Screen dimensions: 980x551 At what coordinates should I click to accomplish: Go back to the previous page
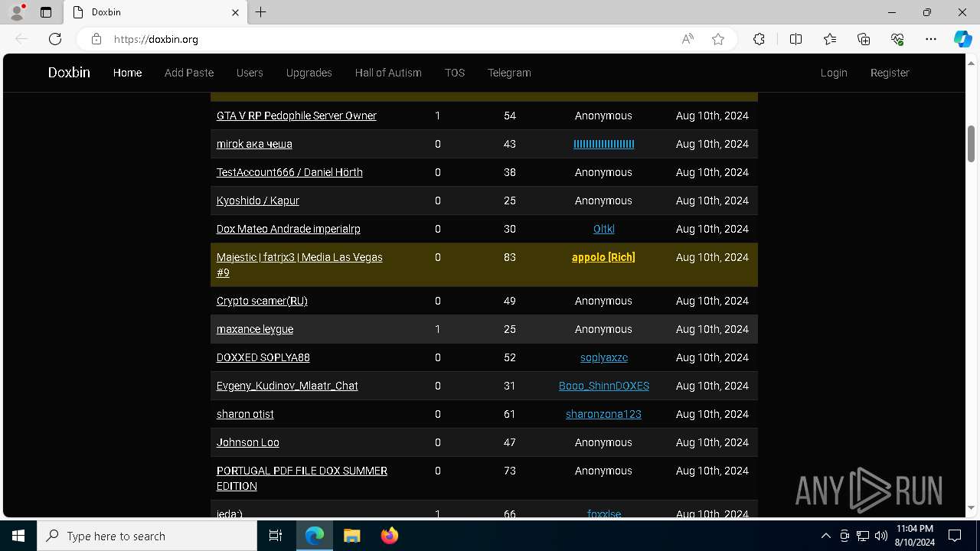(21, 39)
